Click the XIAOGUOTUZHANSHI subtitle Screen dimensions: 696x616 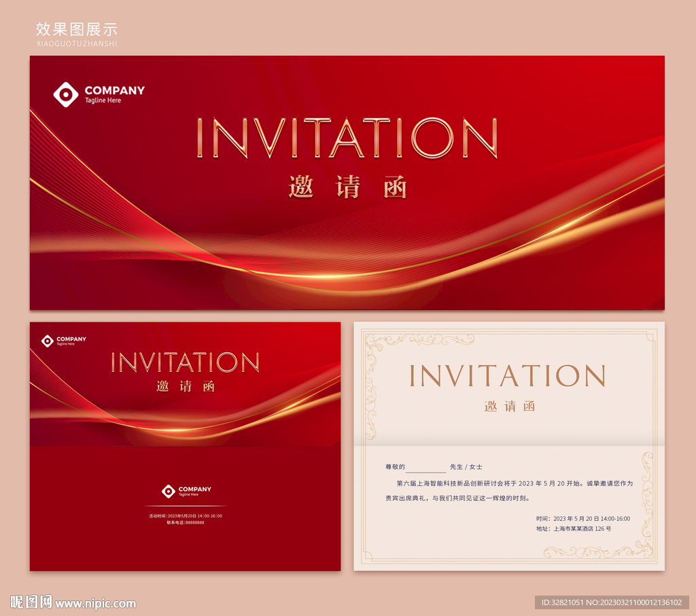[x=77, y=44]
